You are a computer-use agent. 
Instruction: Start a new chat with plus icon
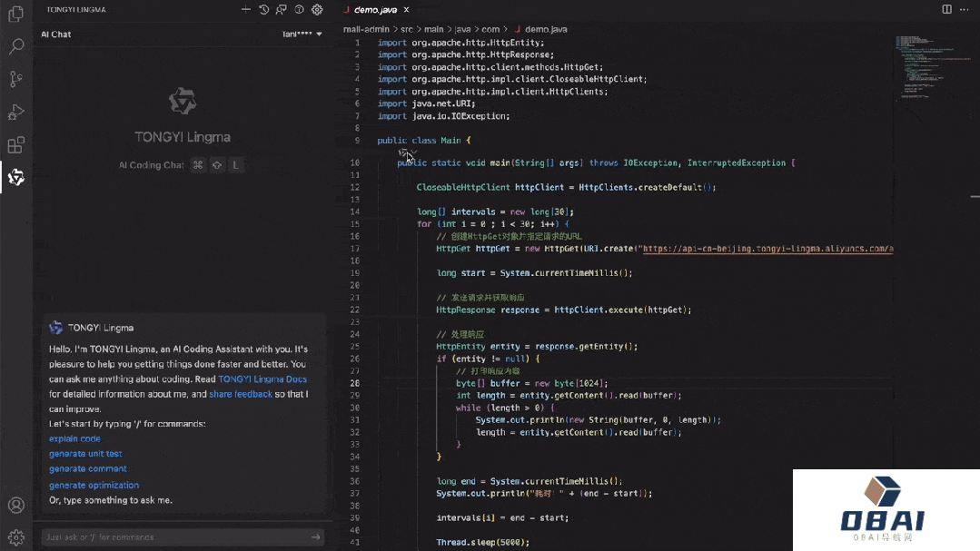click(246, 10)
